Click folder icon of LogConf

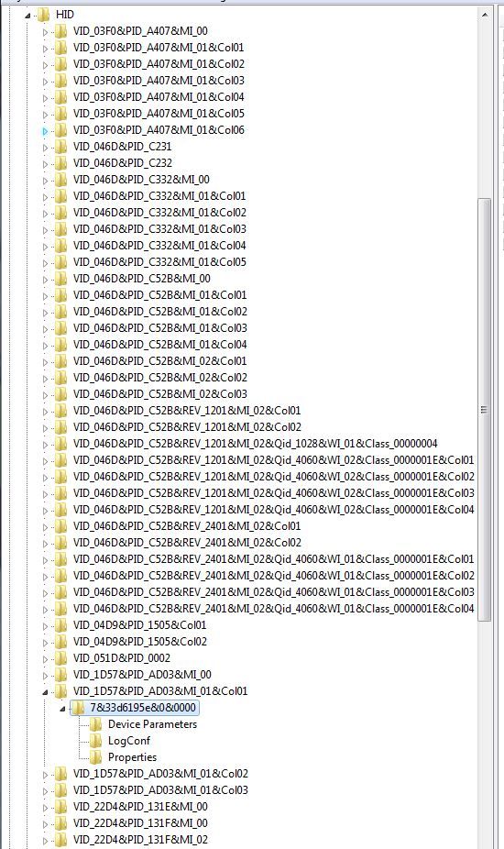(95, 740)
